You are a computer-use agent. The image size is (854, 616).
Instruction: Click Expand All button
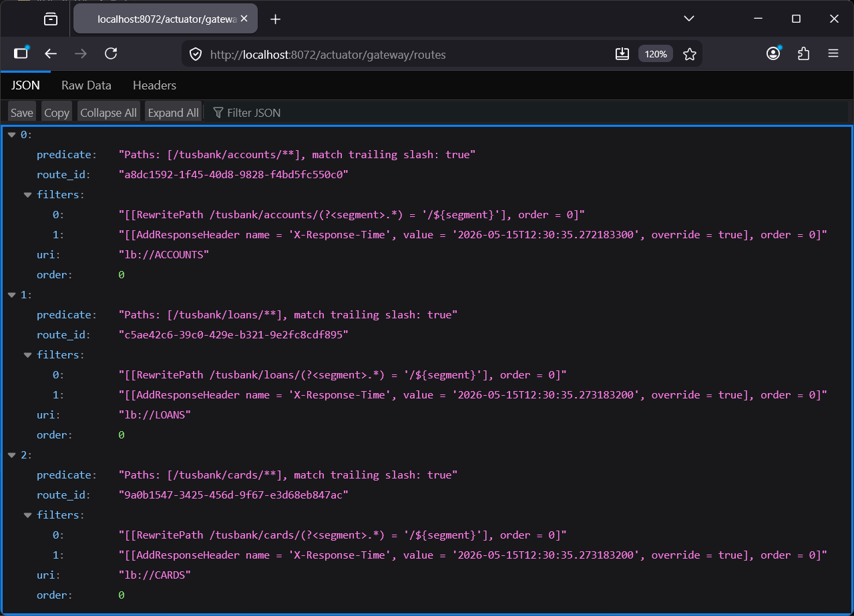click(x=174, y=113)
